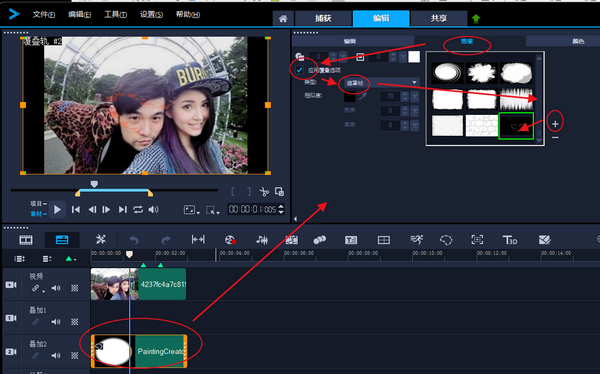Open the 3D title editor tool
The height and width of the screenshot is (374, 600).
click(510, 240)
